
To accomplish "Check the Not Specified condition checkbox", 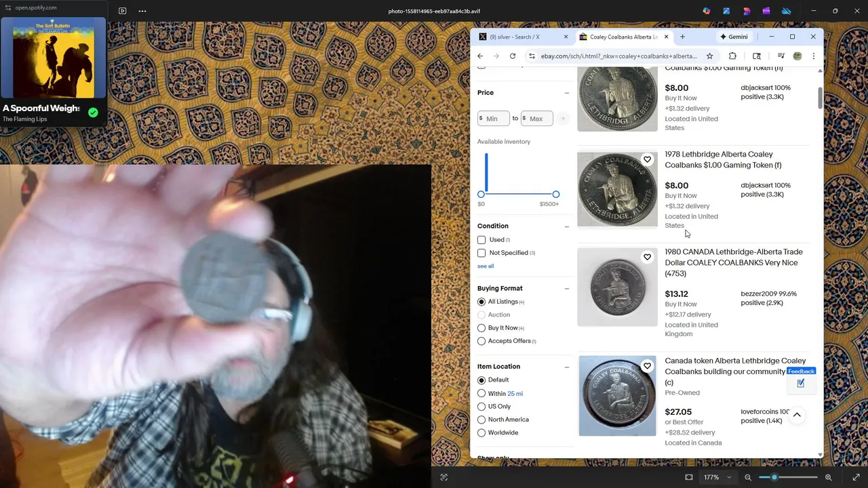I will [481, 253].
